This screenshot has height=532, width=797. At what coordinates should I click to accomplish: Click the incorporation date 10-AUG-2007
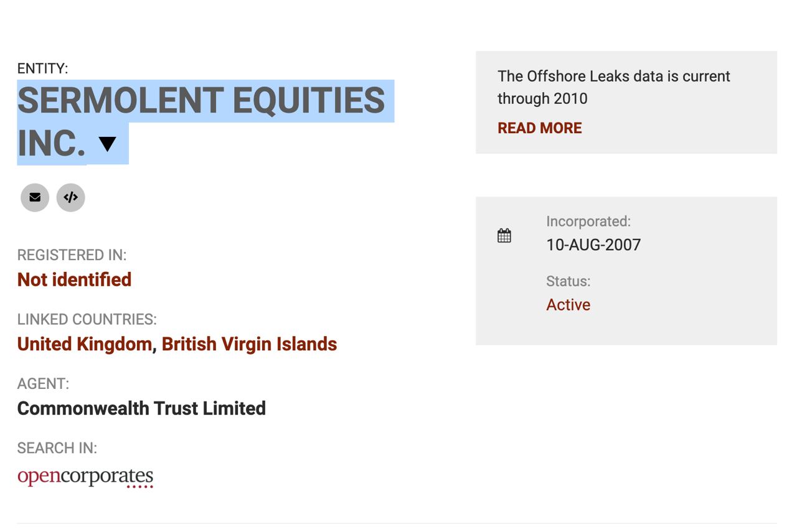coord(593,245)
